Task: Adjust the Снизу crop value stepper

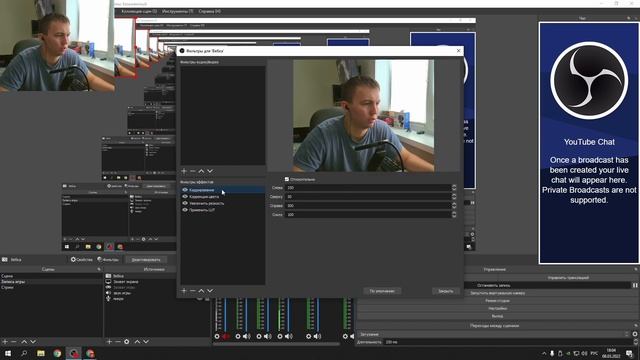Action: (454, 214)
